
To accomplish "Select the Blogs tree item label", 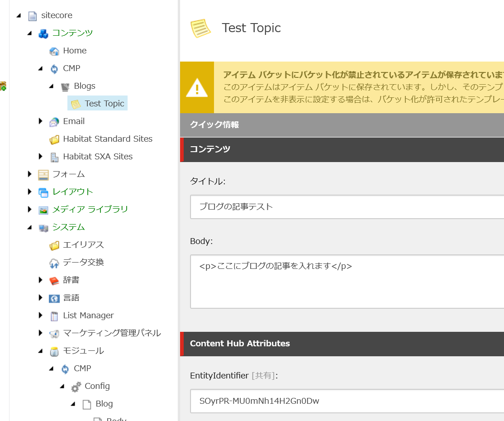I will (x=85, y=86).
